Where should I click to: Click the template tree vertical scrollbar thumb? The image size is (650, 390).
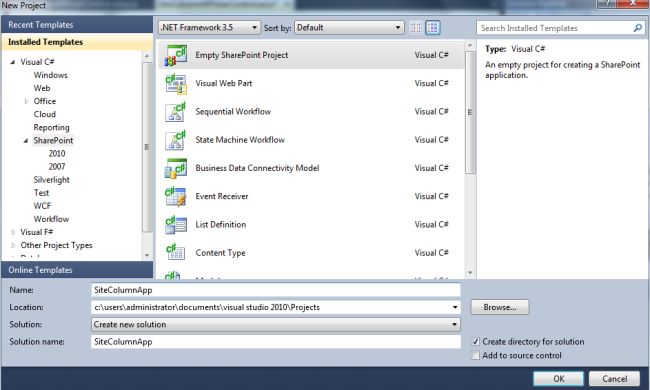[x=147, y=147]
